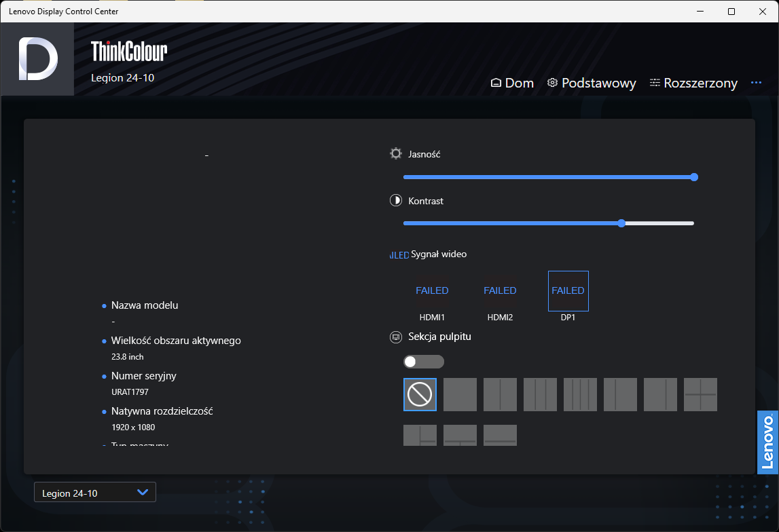Click the ThinkColour D logo
The width and height of the screenshot is (779, 532).
pyautogui.click(x=37, y=59)
